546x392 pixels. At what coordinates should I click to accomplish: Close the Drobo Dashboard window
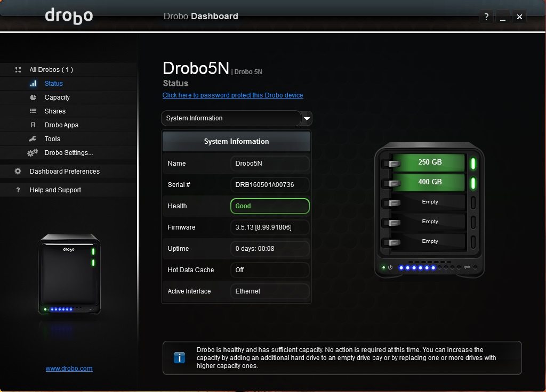tap(519, 17)
